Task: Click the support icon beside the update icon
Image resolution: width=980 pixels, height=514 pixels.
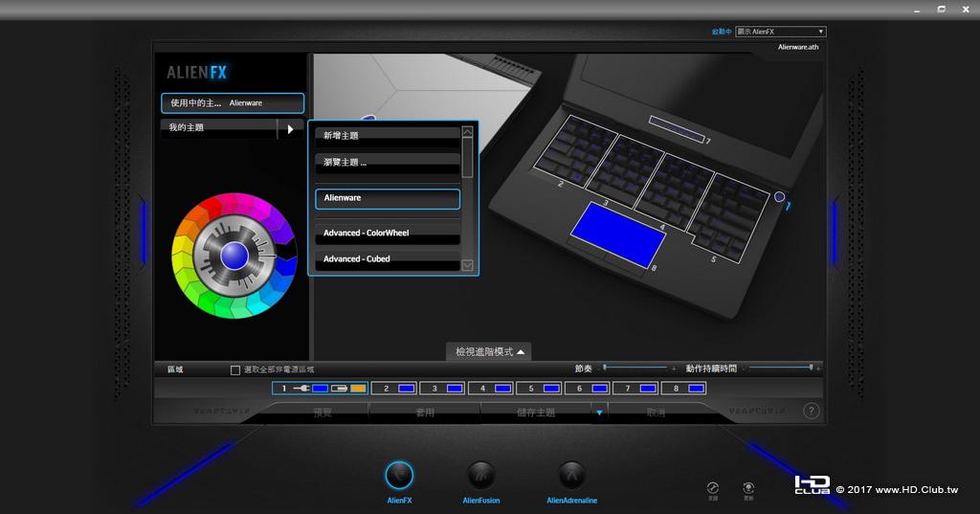Action: pos(712,488)
